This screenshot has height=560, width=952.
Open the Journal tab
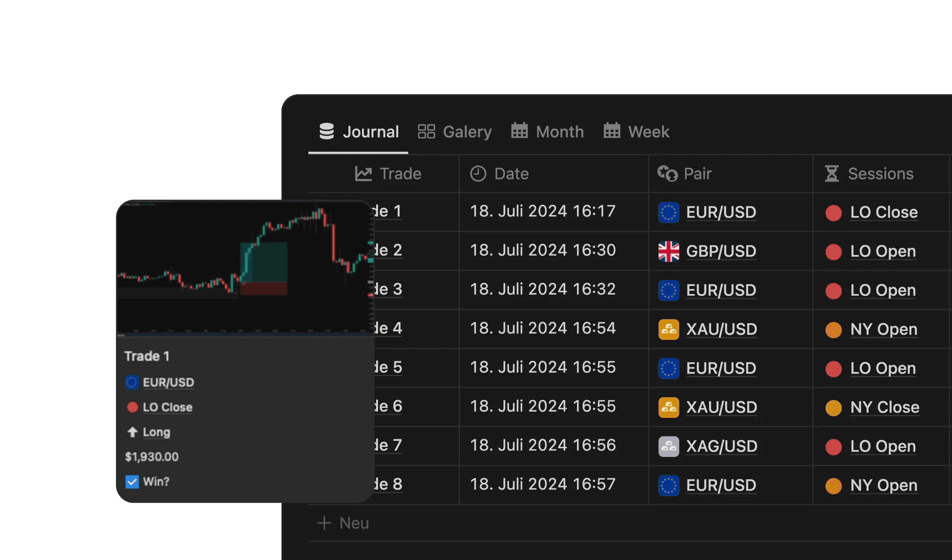pyautogui.click(x=358, y=132)
